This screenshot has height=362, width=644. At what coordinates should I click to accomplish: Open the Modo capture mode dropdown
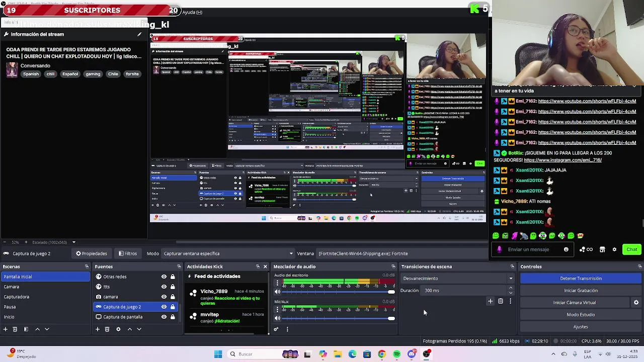click(x=228, y=253)
